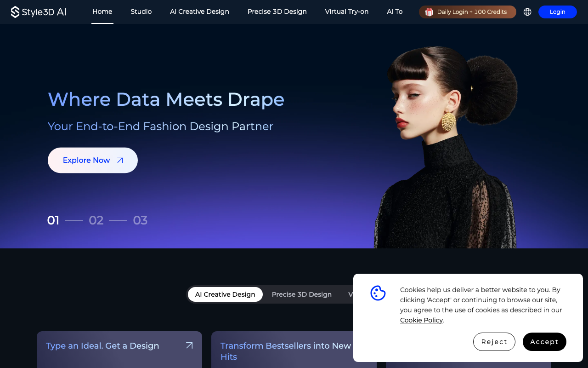The height and width of the screenshot is (368, 588).
Task: Open the Studio menu item
Action: click(x=141, y=11)
